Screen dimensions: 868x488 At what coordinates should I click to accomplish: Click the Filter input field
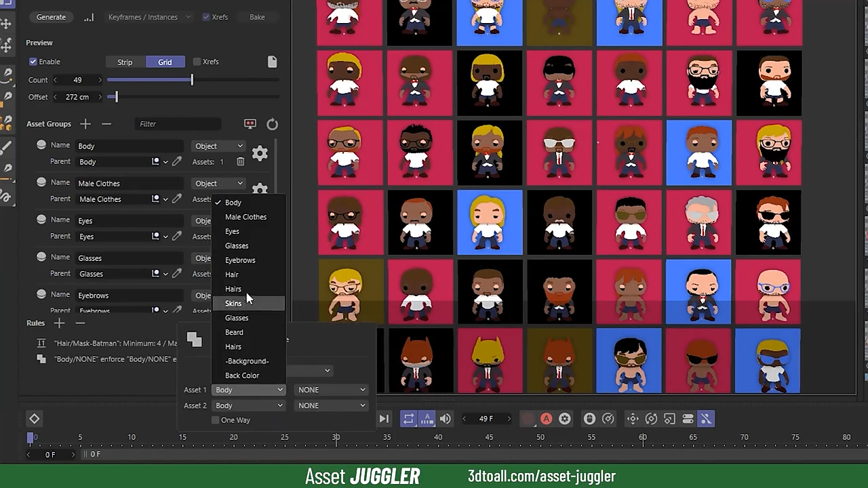(178, 124)
